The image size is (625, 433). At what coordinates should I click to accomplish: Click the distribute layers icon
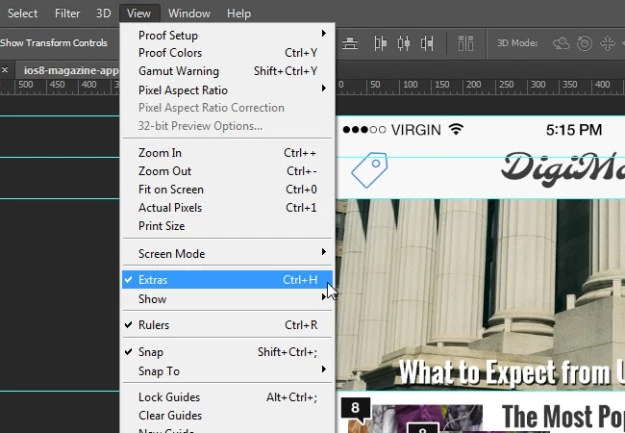pos(465,43)
